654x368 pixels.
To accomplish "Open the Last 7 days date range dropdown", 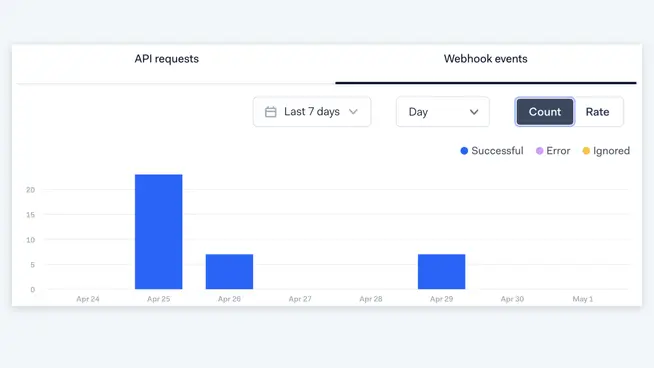I will click(312, 112).
